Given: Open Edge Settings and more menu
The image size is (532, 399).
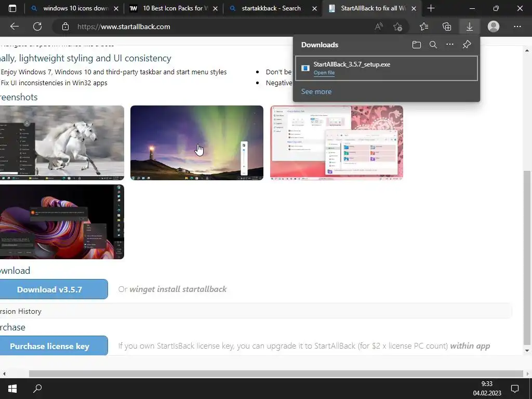Looking at the screenshot, I should click(x=517, y=26).
